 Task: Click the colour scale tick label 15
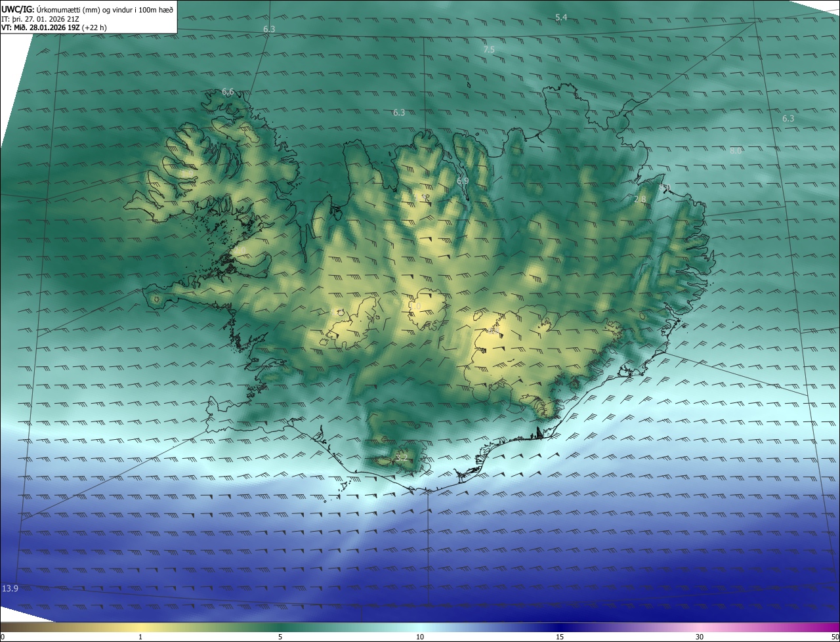coord(560,637)
